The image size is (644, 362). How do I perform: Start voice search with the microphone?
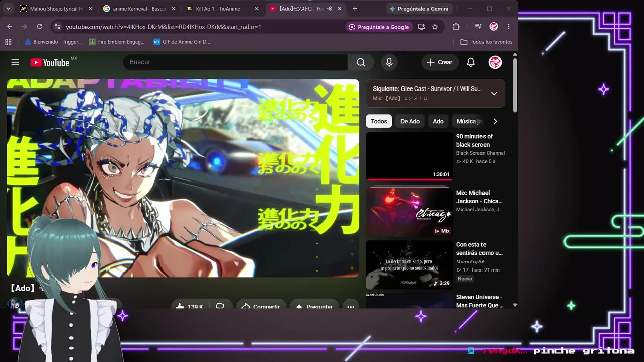click(389, 62)
